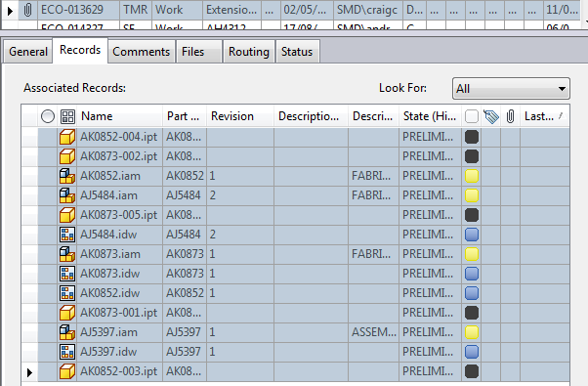Click the drawing icon for AK0852.idw

pyautogui.click(x=67, y=293)
